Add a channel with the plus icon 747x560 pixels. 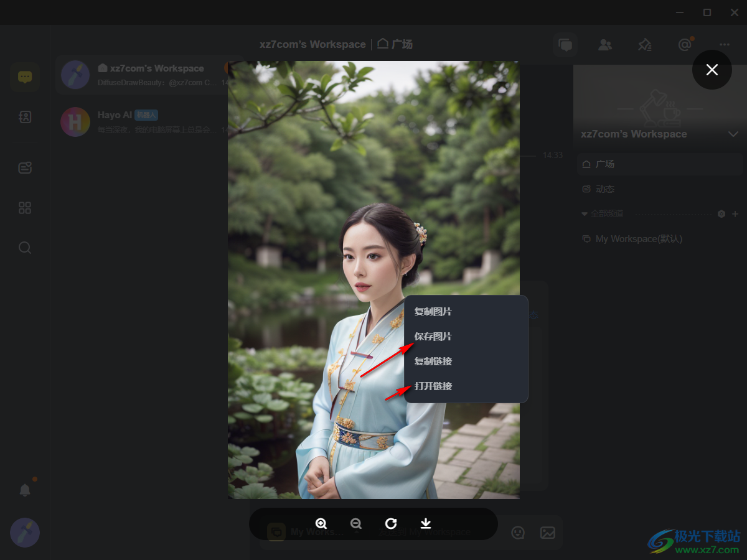(735, 214)
